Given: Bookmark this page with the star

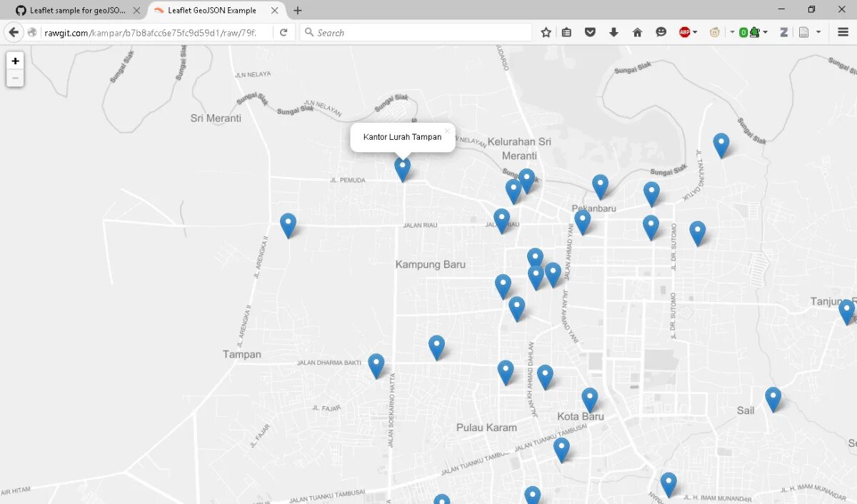Looking at the screenshot, I should (546, 32).
